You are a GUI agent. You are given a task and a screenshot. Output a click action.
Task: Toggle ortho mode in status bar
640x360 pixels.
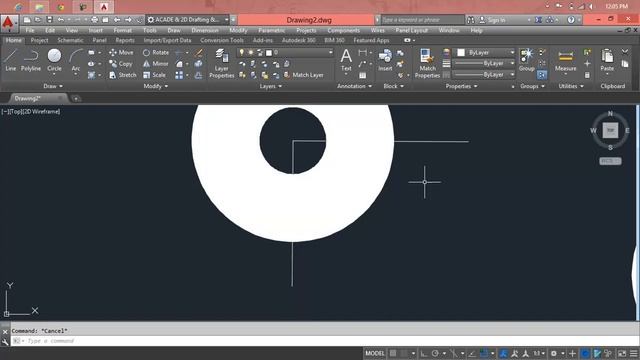424,353
